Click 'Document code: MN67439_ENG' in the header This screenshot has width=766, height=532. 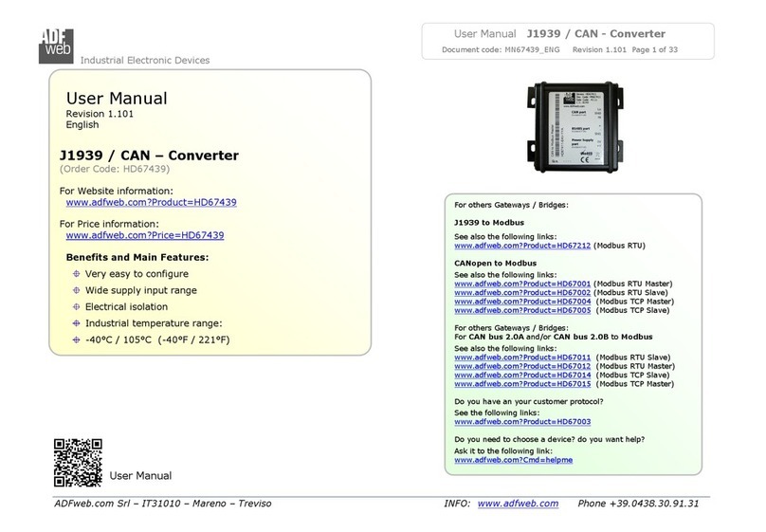(x=501, y=50)
